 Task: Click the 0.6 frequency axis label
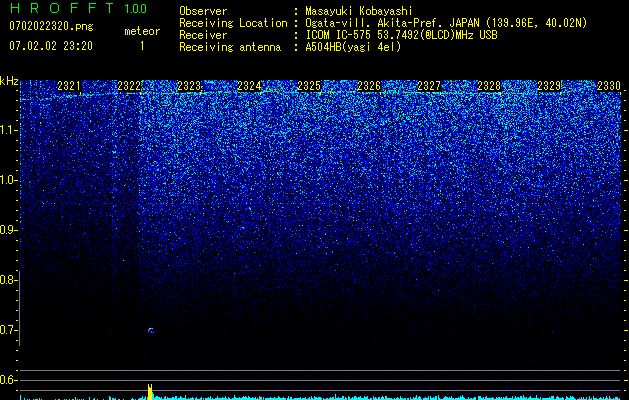coord(8,380)
